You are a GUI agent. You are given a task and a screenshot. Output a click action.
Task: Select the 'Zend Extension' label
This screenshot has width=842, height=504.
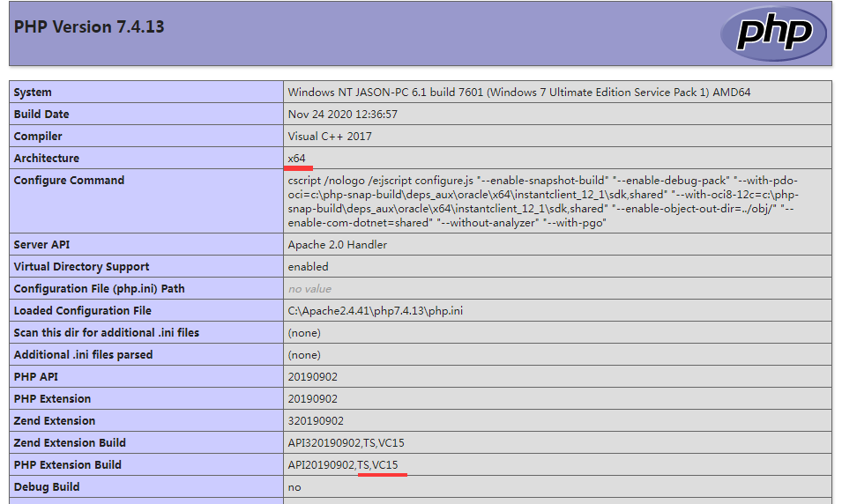pyautogui.click(x=55, y=421)
